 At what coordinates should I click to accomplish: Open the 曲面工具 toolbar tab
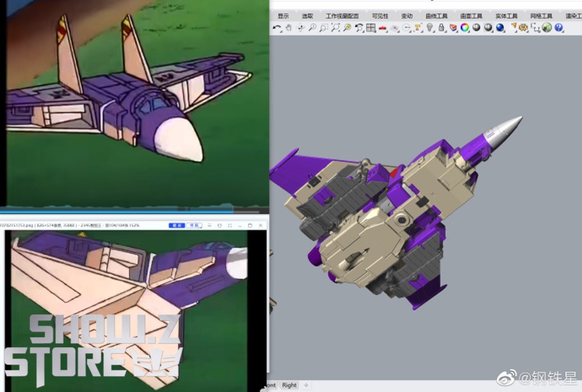(x=471, y=16)
